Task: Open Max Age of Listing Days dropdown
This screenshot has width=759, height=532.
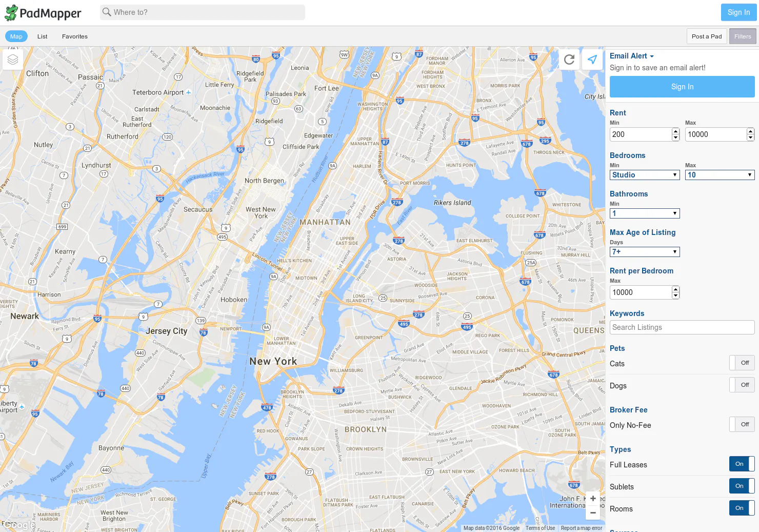Action: coord(645,252)
